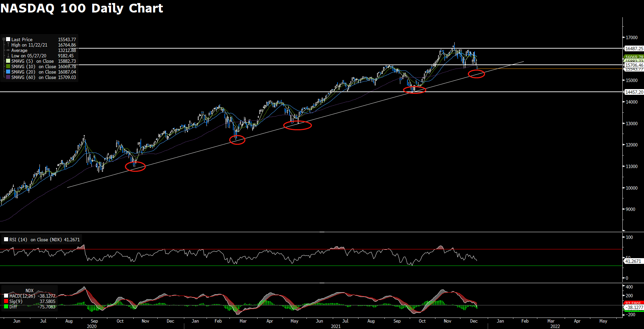The image size is (644, 329).
Task: Open the SMAVG (20) blue color swatch
Action: tap(8, 72)
